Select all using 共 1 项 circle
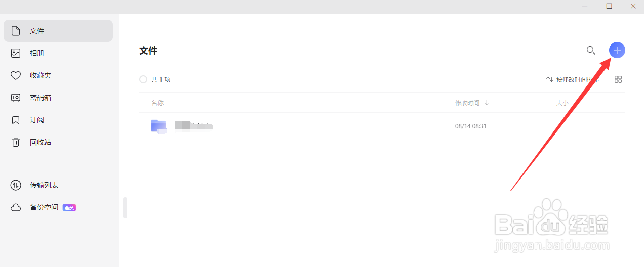Image resolution: width=644 pixels, height=267 pixels. pyautogui.click(x=143, y=79)
